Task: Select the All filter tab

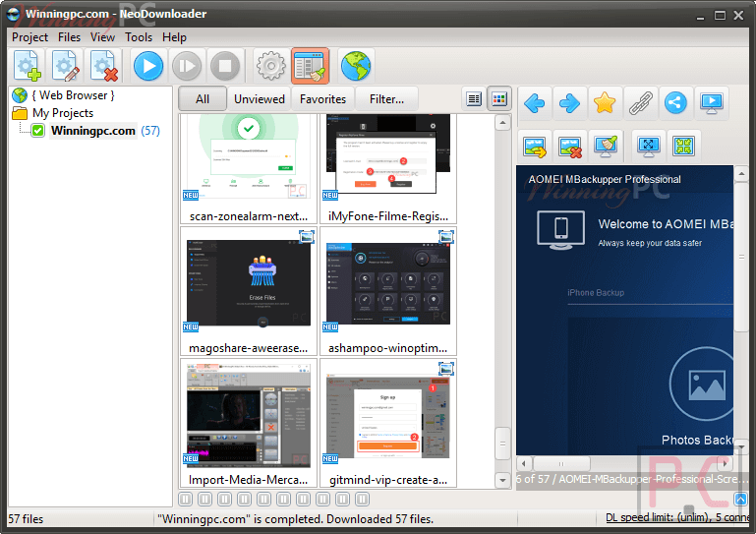Action: 203,99
